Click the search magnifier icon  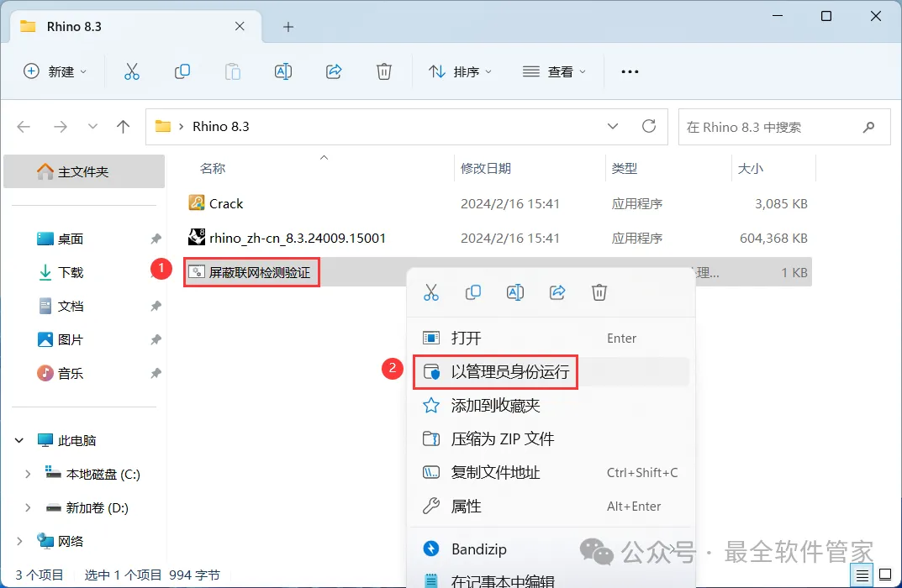coord(868,127)
